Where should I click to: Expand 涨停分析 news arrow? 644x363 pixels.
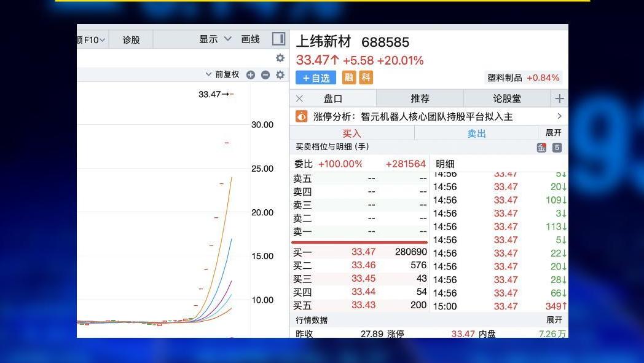(559, 116)
